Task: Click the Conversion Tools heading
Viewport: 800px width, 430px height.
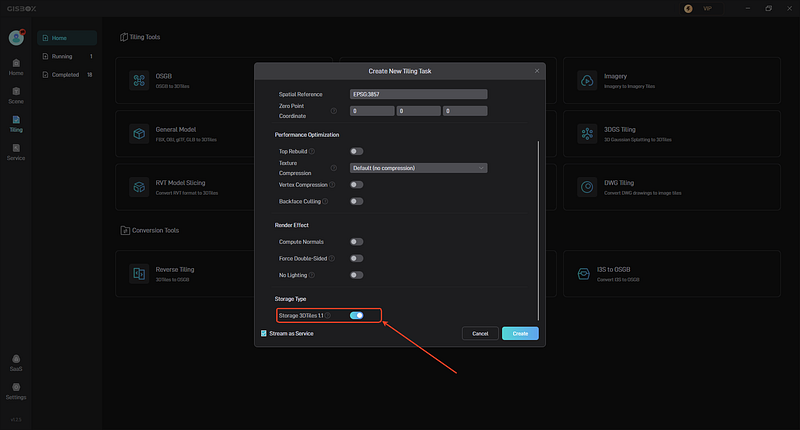Action: [x=149, y=230]
